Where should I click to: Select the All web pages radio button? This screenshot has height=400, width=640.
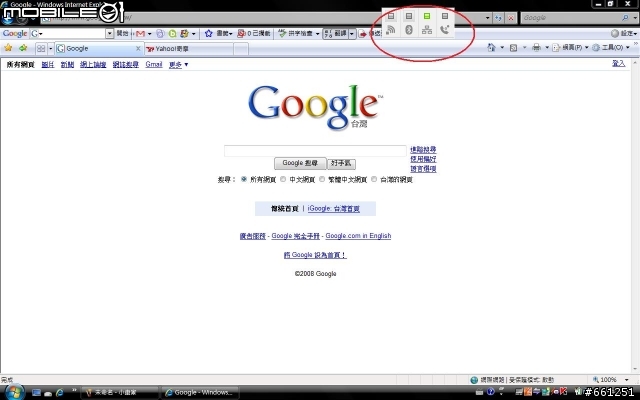click(244, 179)
